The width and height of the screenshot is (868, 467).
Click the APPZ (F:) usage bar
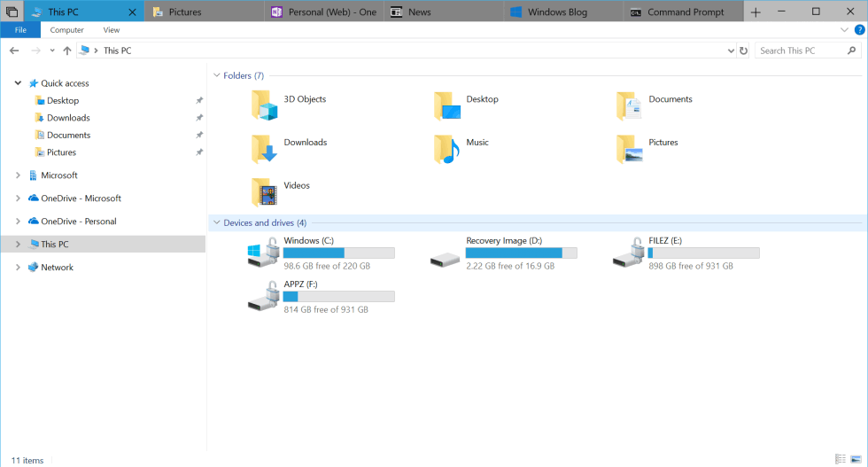(x=338, y=296)
